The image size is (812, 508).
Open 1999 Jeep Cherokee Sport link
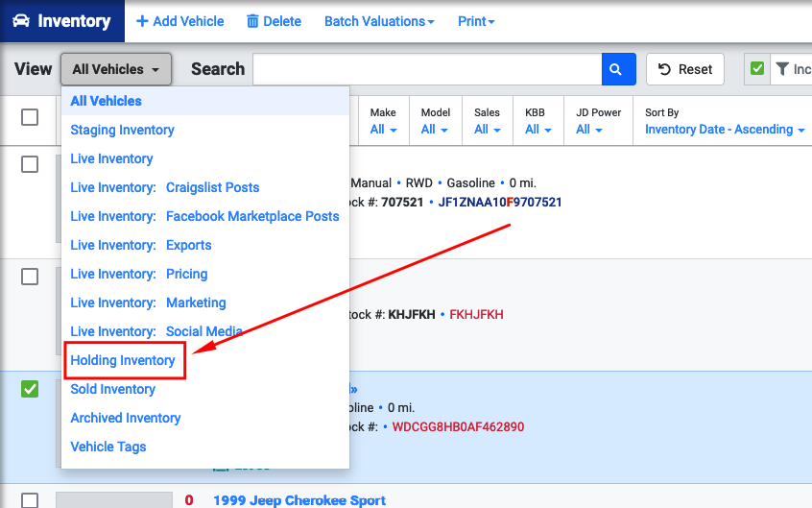(299, 500)
